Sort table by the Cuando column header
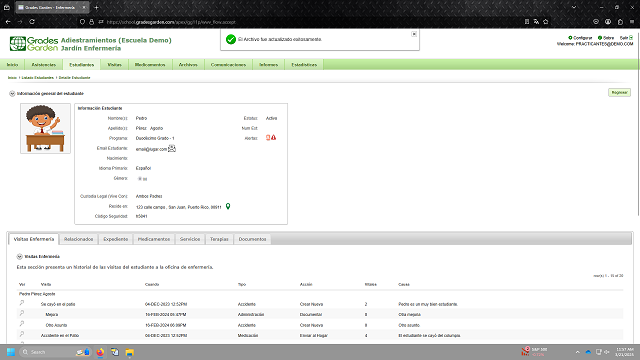This screenshot has height=360, width=640. pyautogui.click(x=152, y=284)
